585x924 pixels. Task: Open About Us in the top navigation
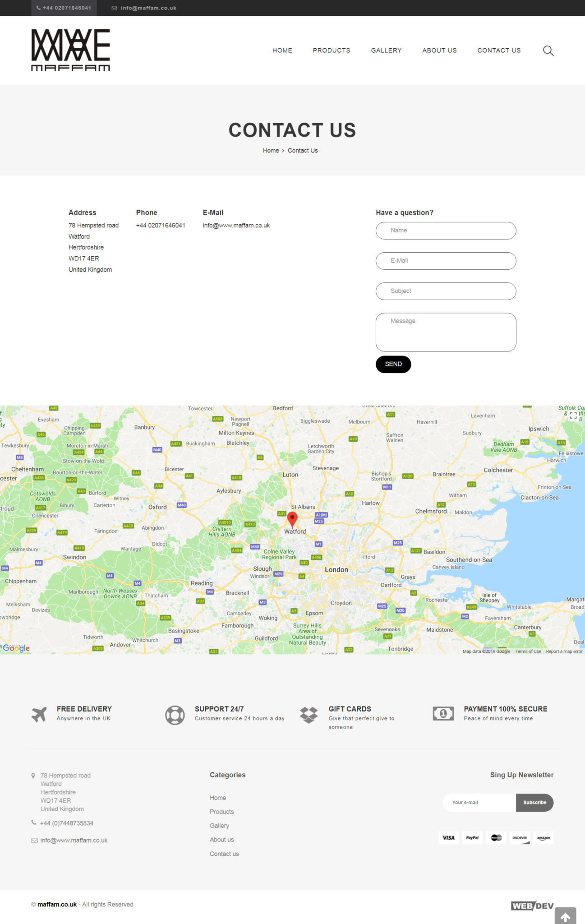click(x=439, y=51)
